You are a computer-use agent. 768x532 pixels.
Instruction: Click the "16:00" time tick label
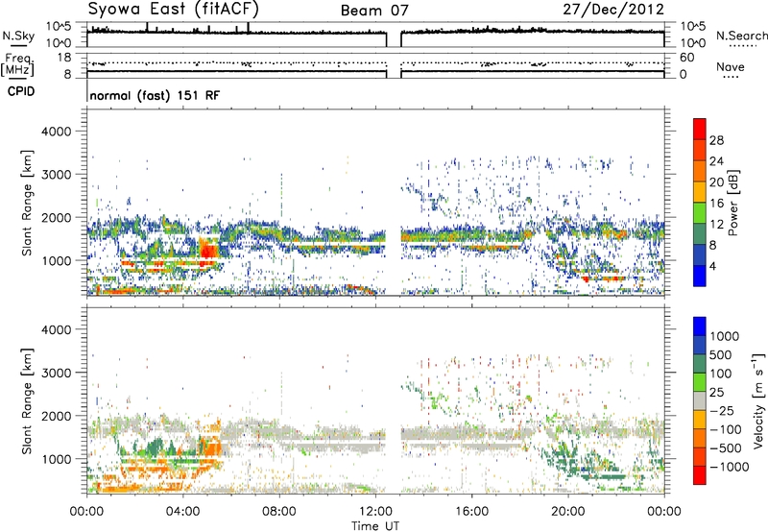click(471, 512)
